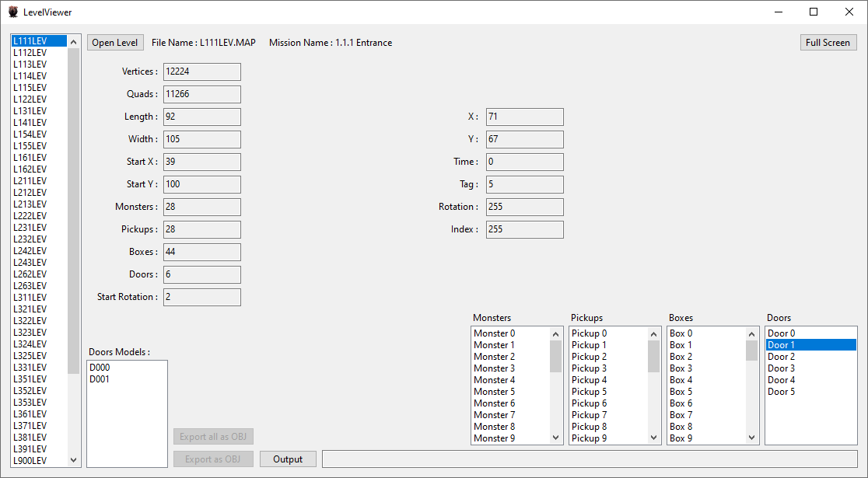Click the LevelViewer app icon in title bar
This screenshot has width=868, height=478.
coord(13,12)
